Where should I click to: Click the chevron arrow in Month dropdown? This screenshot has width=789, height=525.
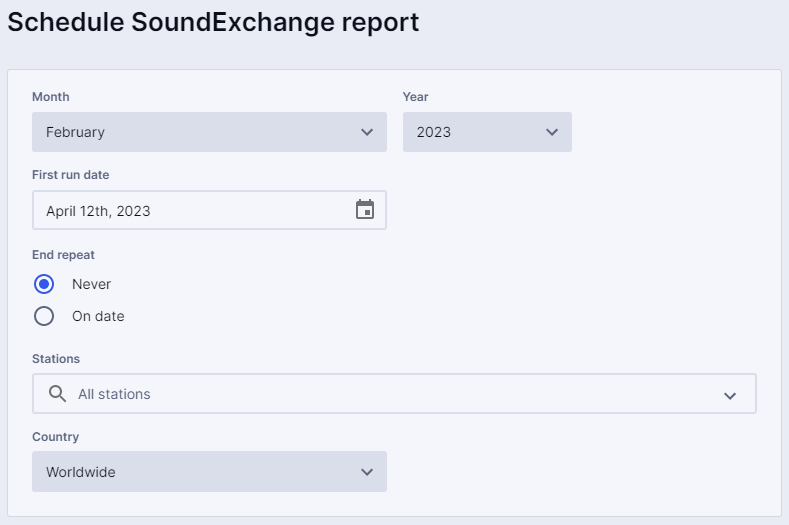click(x=366, y=132)
